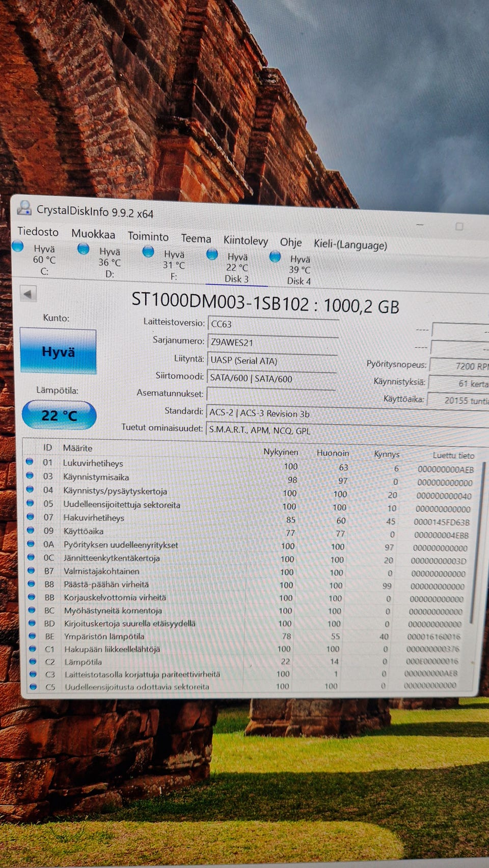Select the Disk 4 status orb

coord(275,257)
